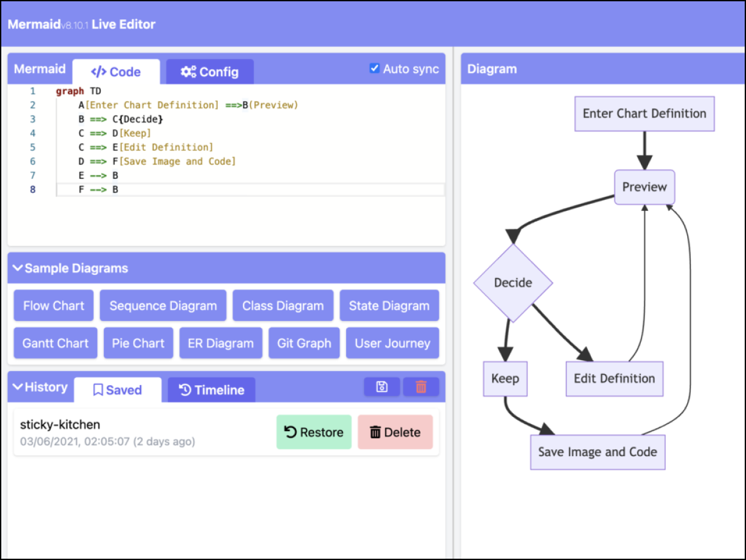Screen dimensions: 746x560
Task: Click the clock icon on Timeline tab
Action: [x=185, y=390]
